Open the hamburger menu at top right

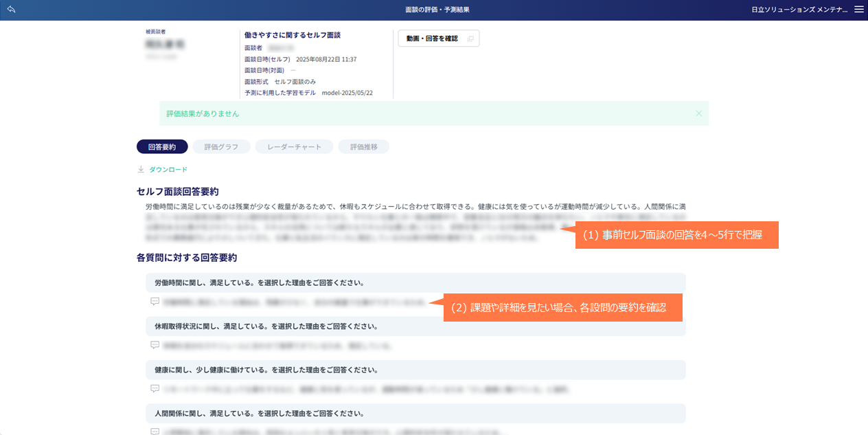859,10
